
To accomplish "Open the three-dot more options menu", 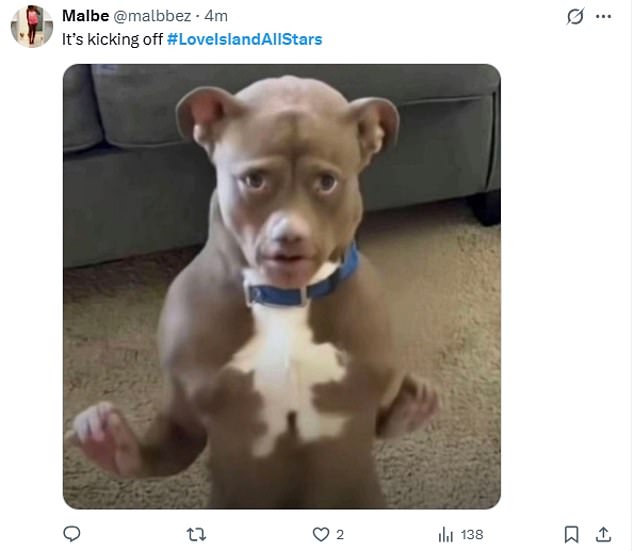I will [x=603, y=17].
